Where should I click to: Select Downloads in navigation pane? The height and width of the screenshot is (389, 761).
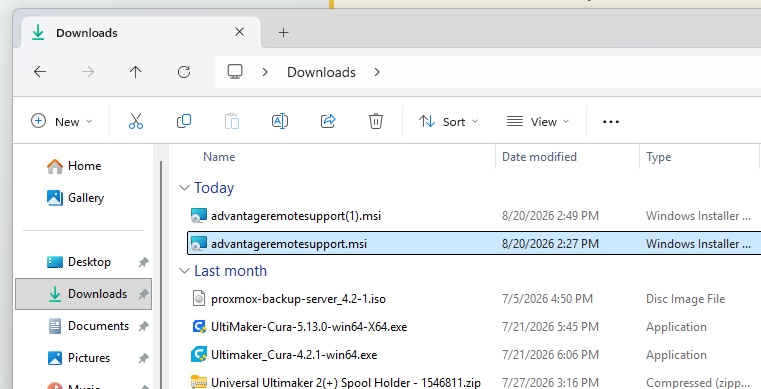click(83, 294)
